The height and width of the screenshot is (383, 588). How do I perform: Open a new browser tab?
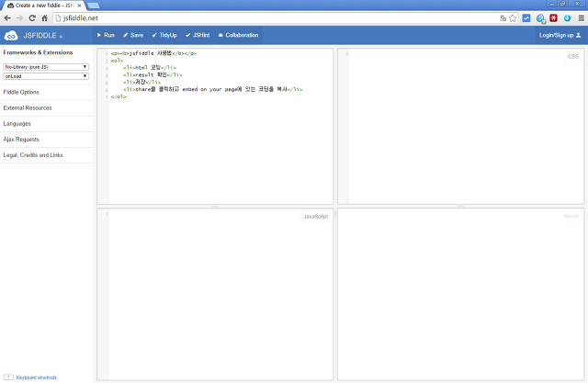[x=94, y=6]
